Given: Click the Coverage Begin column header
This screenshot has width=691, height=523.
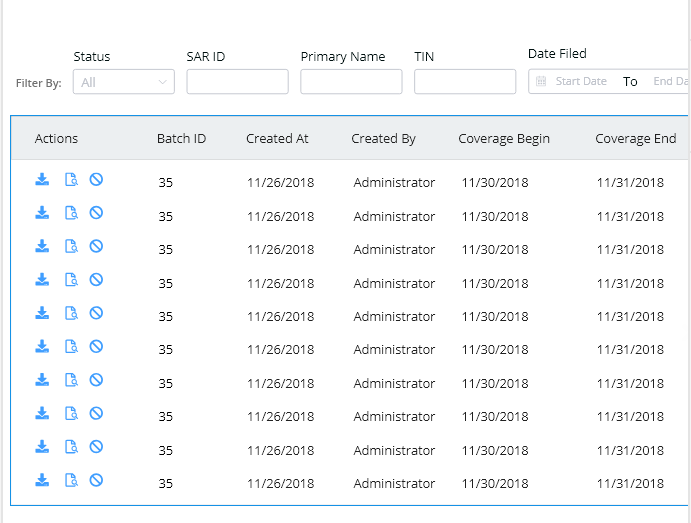Looking at the screenshot, I should pos(504,139).
